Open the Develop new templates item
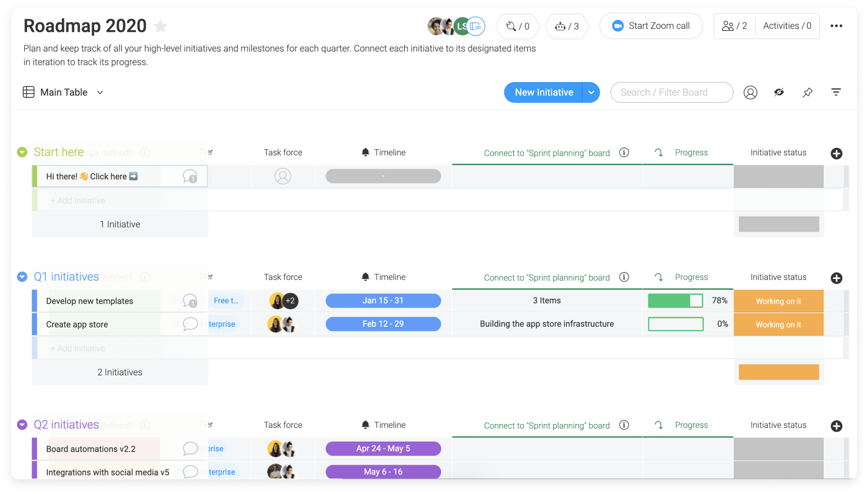This screenshot has width=868, height=494. click(x=89, y=301)
